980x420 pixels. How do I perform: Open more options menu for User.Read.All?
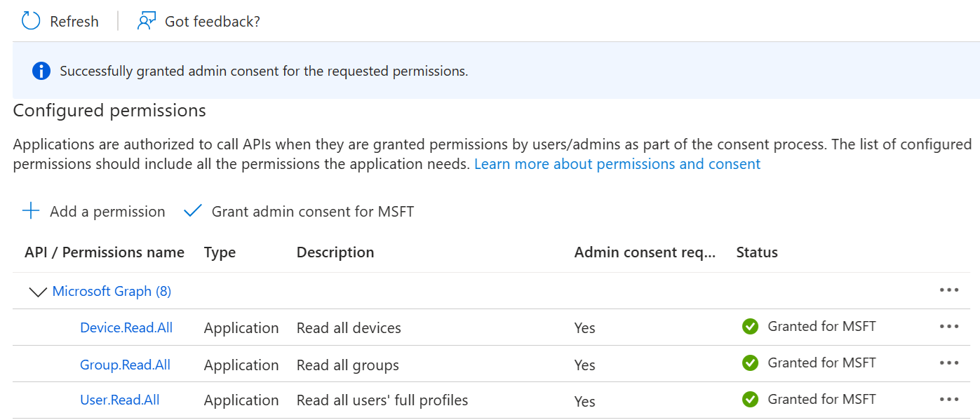click(x=948, y=400)
